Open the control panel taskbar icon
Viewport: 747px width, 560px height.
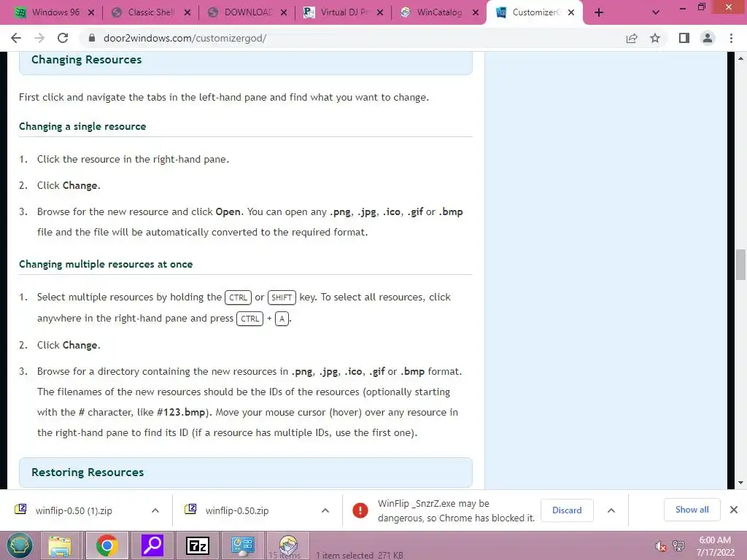(242, 545)
